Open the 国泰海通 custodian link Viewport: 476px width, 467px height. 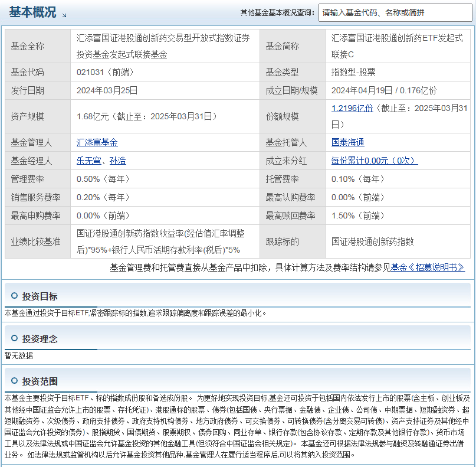tap(347, 142)
